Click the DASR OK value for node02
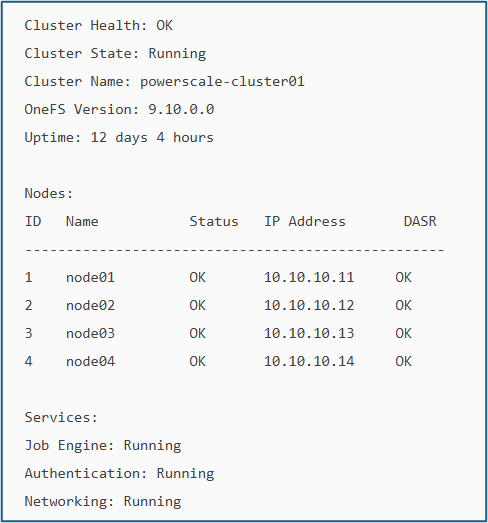The image size is (488, 523). pyautogui.click(x=404, y=306)
